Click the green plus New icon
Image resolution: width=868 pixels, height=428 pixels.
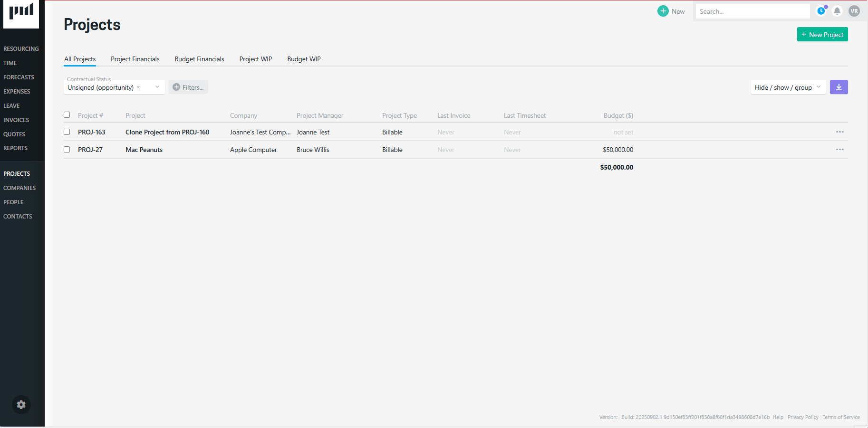tap(663, 11)
